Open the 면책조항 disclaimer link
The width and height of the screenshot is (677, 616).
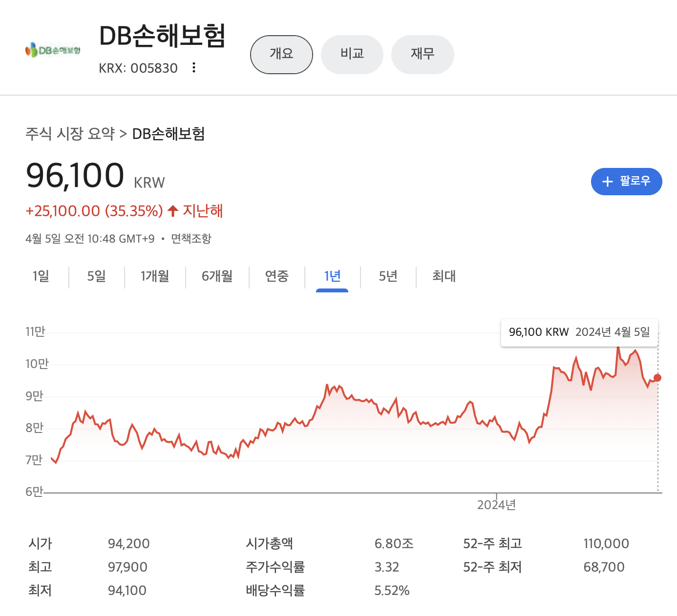(191, 239)
